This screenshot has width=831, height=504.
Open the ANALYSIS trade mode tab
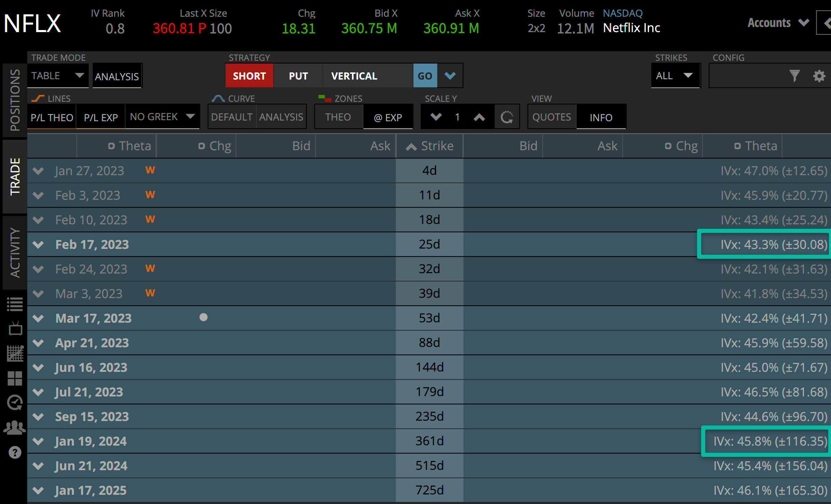tap(117, 76)
